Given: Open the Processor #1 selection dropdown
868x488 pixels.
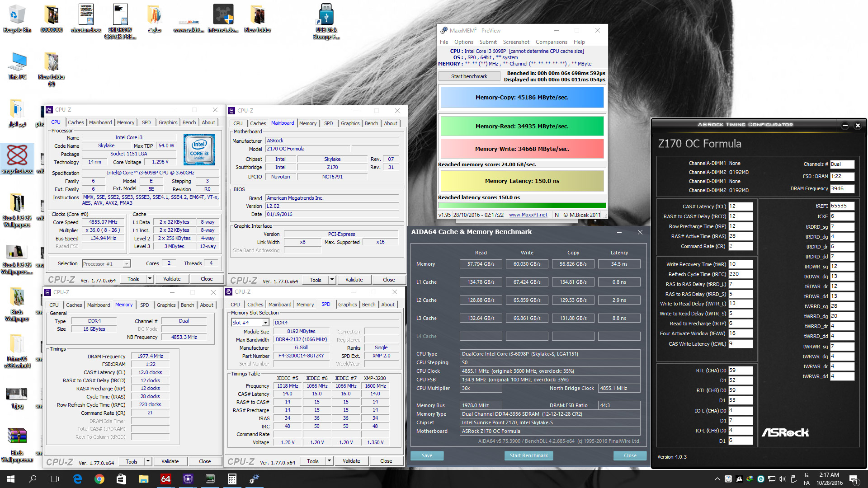Looking at the screenshot, I should 106,263.
